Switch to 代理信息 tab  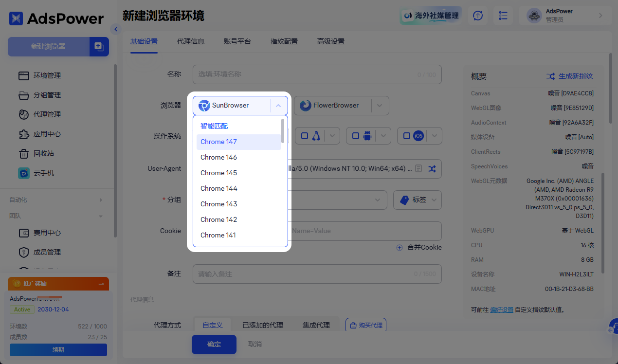coord(191,41)
